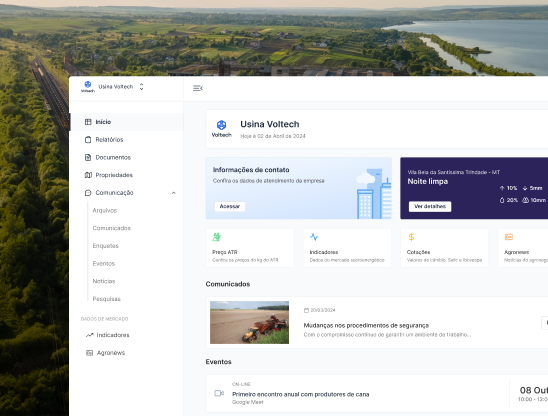The height and width of the screenshot is (416, 548).
Task: Click the Documentos file icon
Action: point(88,157)
